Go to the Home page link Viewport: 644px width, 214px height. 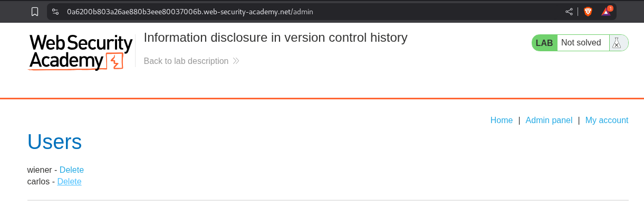pos(501,120)
